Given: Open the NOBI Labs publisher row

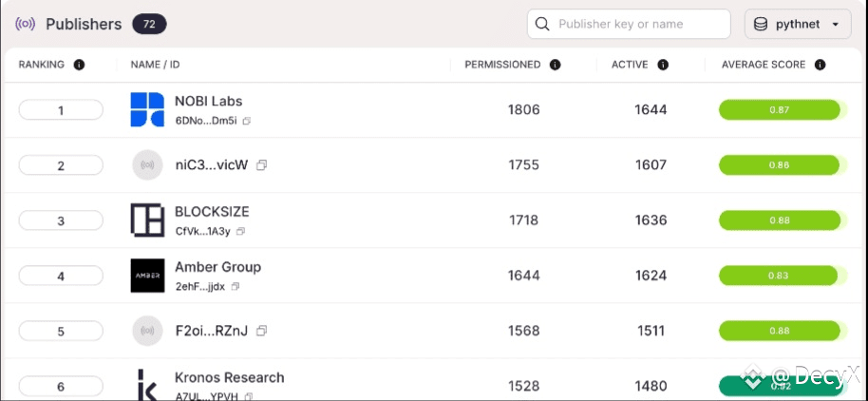Looking at the screenshot, I should pos(434,109).
